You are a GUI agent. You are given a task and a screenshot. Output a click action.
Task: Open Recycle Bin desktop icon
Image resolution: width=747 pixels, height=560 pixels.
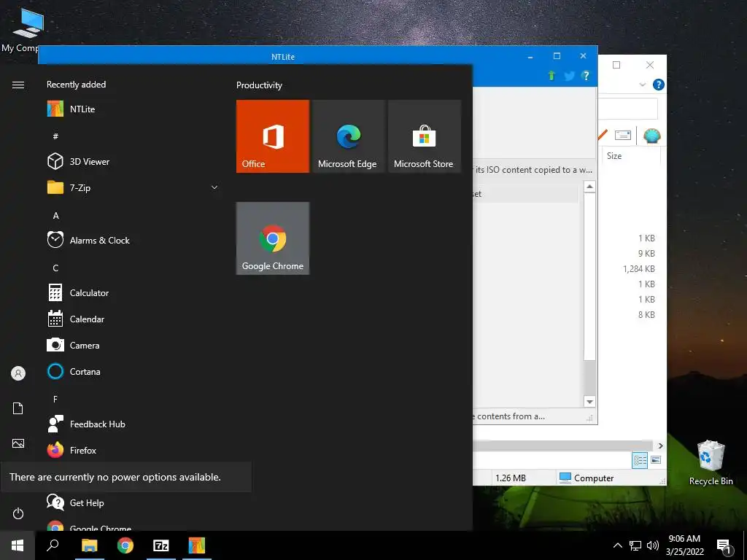pos(711,462)
